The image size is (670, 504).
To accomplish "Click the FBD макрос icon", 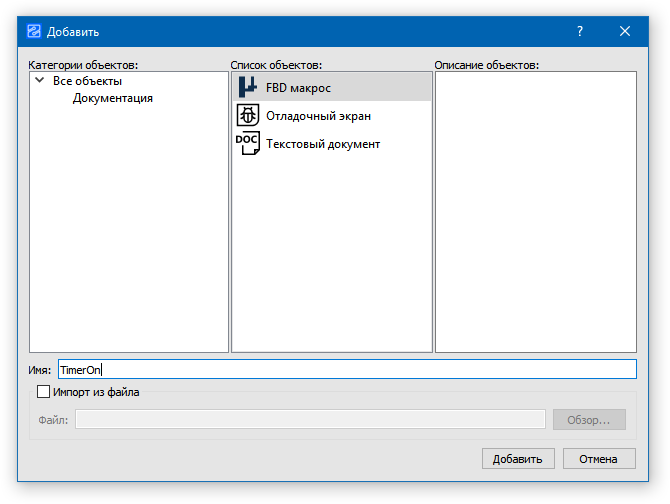I will [248, 88].
